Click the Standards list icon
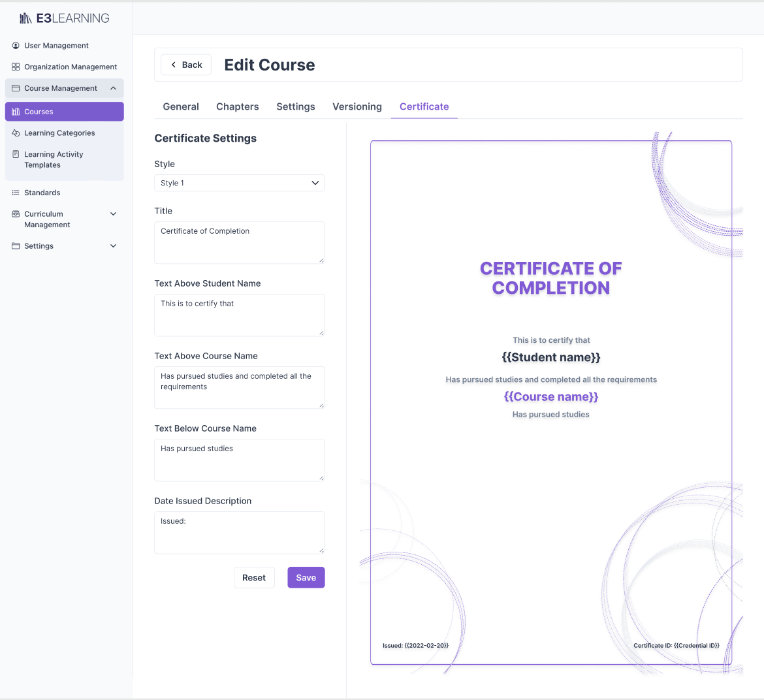 (16, 193)
